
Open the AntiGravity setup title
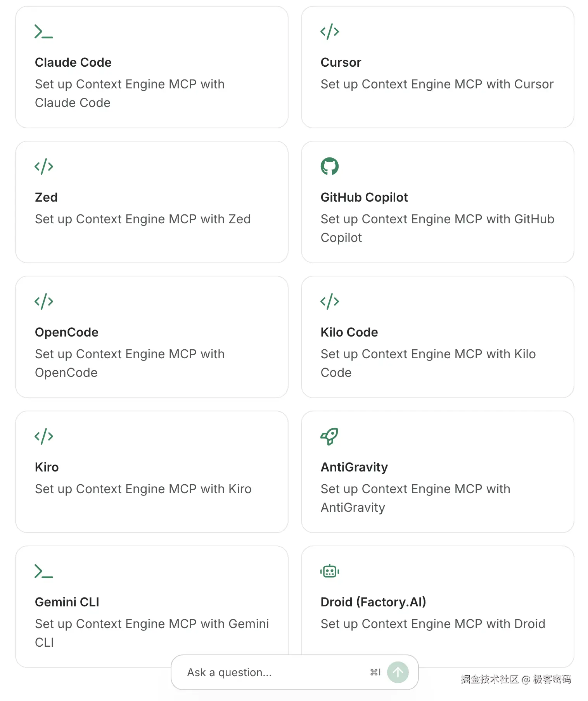[x=354, y=467]
